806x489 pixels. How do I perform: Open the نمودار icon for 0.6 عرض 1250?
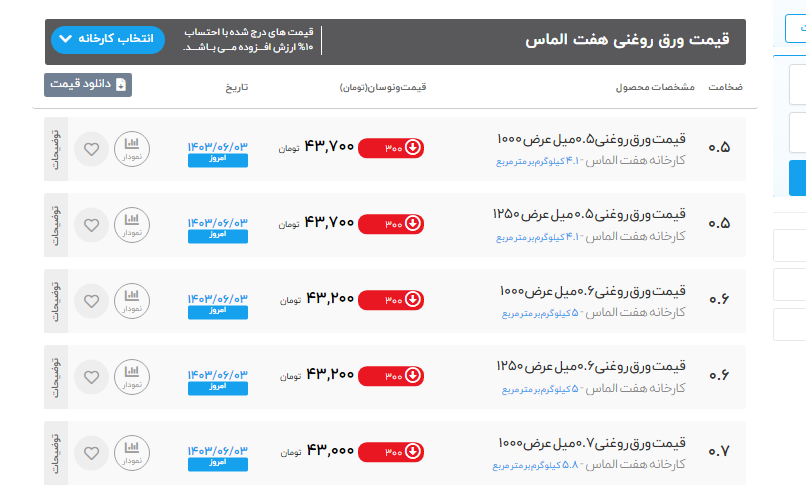(x=131, y=377)
